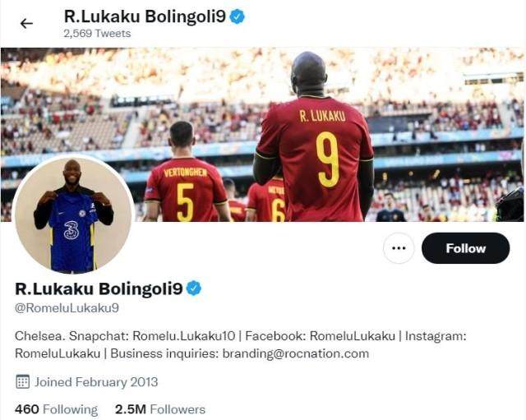This screenshot has height=420, width=526.
Task: Follow R.Lukaku Bolingoli9
Action: click(465, 248)
